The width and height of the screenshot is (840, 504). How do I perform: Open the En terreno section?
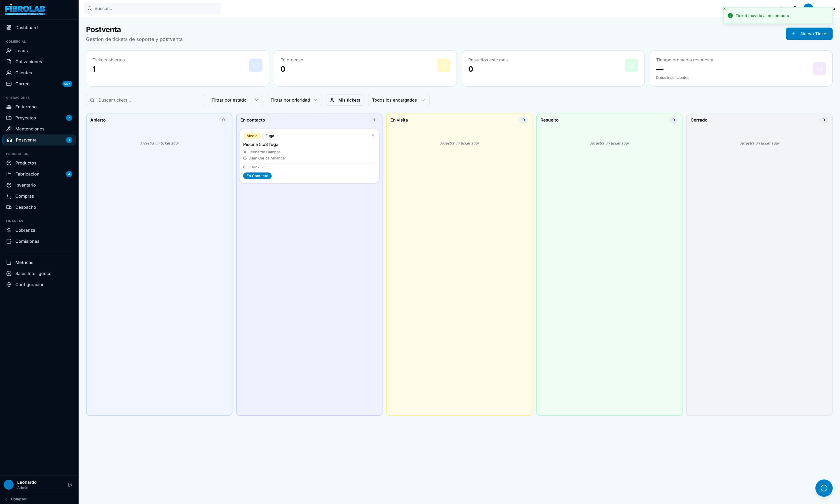click(x=39, y=107)
